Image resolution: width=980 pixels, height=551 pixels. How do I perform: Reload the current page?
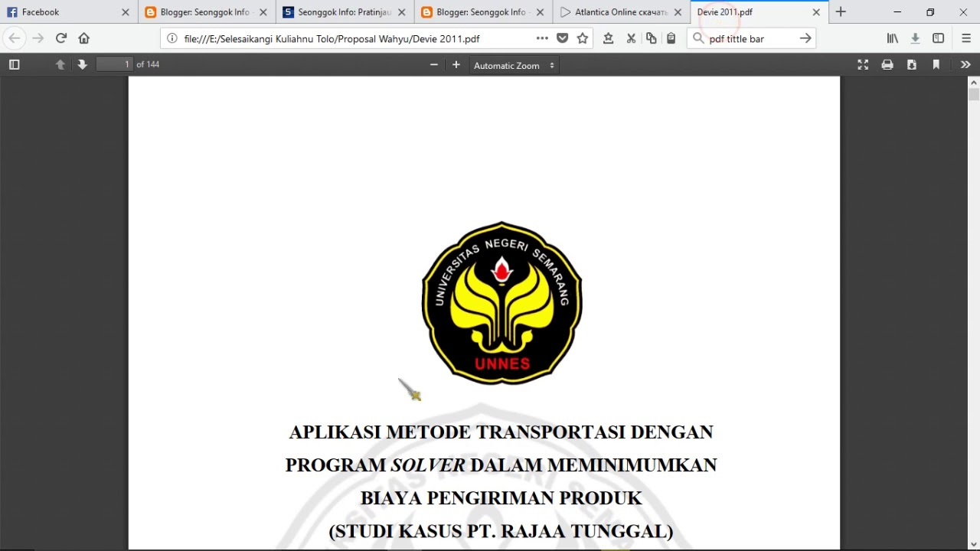61,38
